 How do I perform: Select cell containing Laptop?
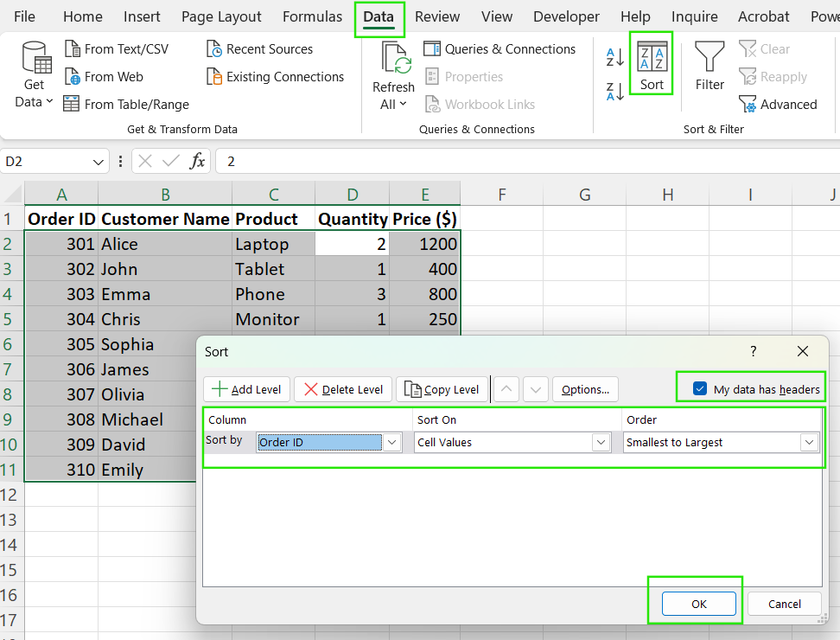(x=273, y=244)
